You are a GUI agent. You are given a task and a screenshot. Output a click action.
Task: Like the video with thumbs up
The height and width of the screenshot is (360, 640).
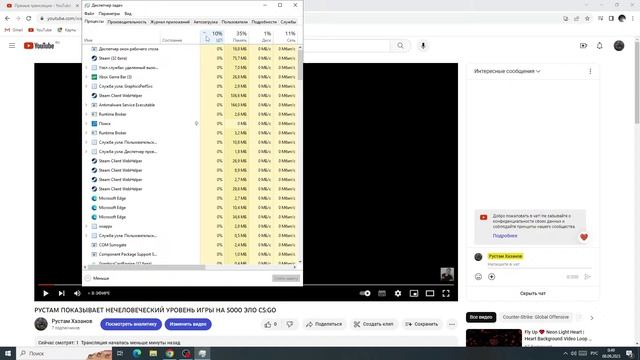click(271, 324)
